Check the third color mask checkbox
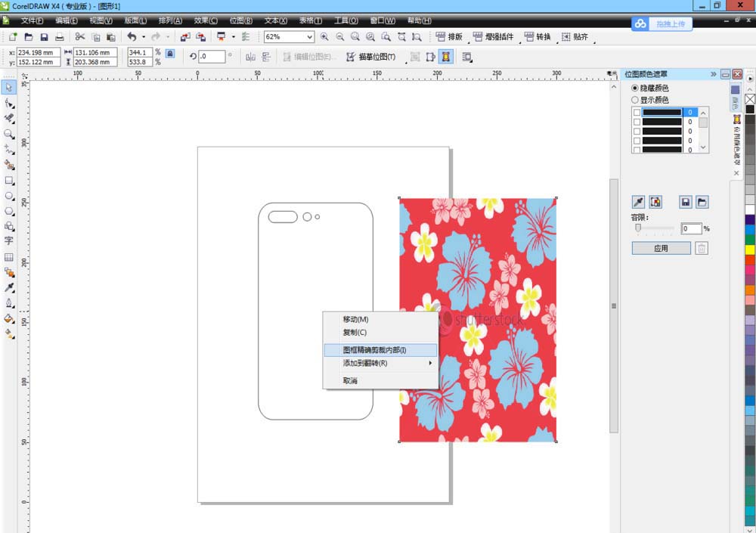The image size is (756, 533). [637, 132]
